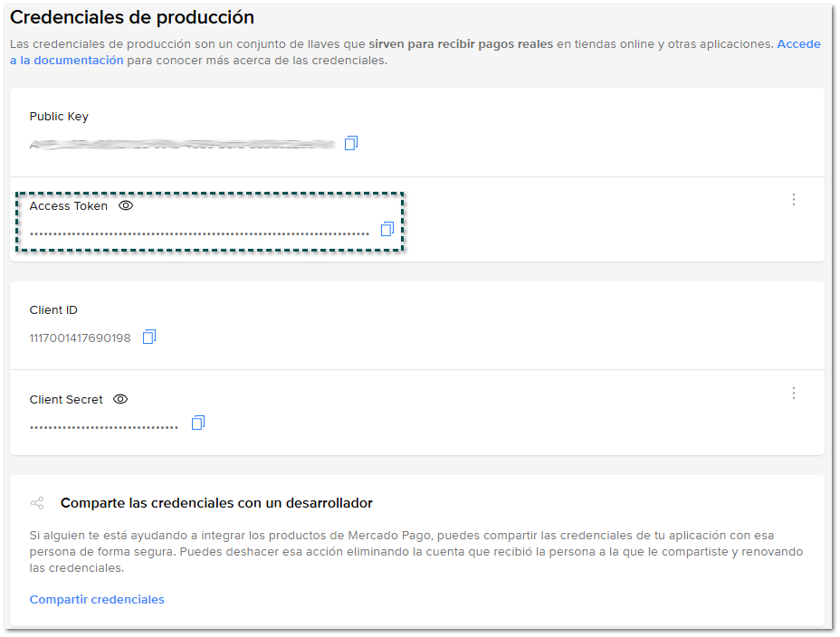Click the blurred Public Key value

click(x=181, y=144)
